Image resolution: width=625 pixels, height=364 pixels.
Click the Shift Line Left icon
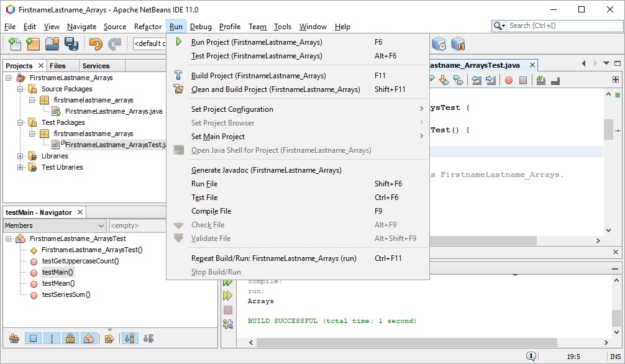pos(477,80)
